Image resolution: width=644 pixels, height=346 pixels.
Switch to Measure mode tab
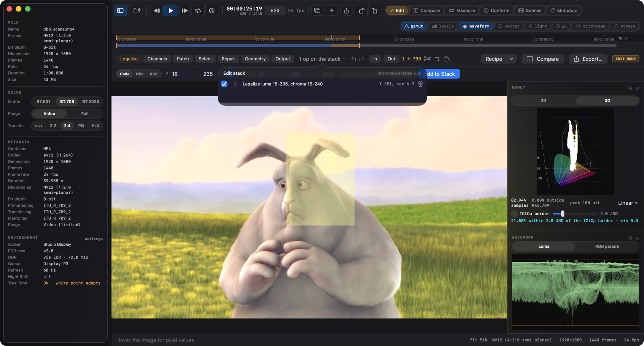coord(462,10)
